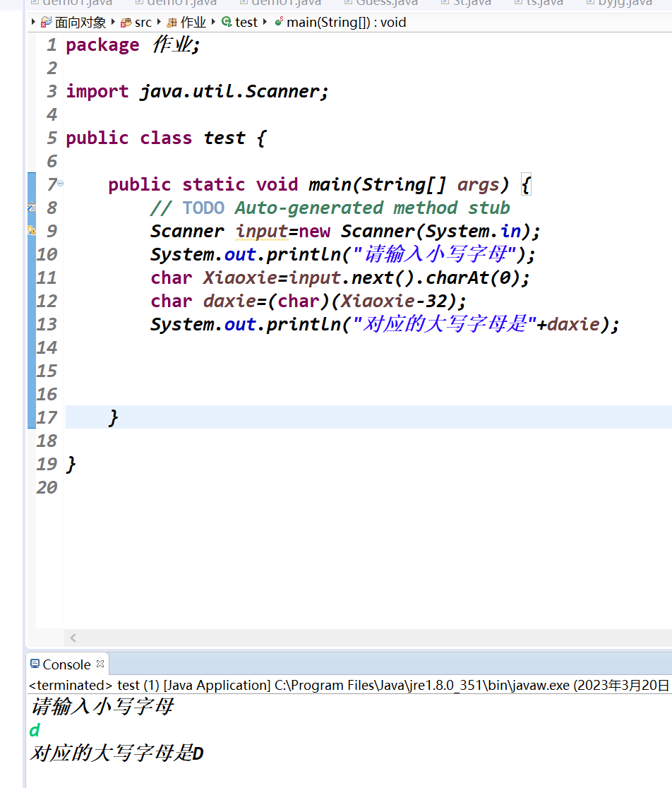Viewport: 672px width, 788px height.
Task: Click console output '请输入小写字母'
Action: 102,707
